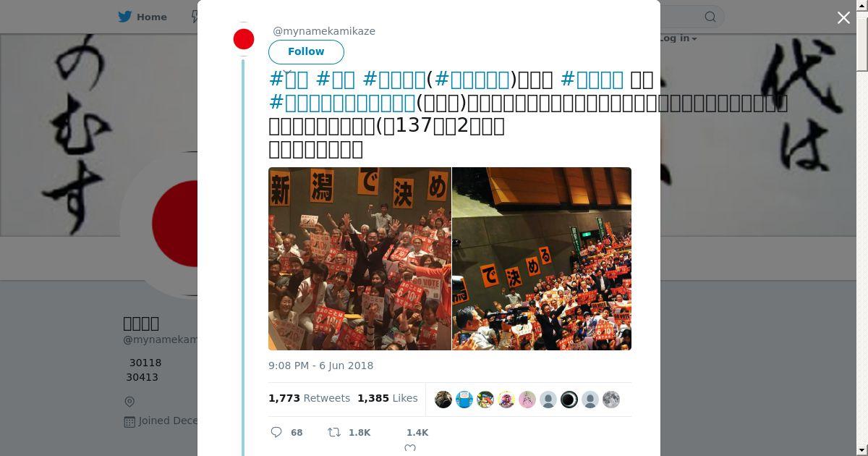868x456 pixels.
Task: Click the like heart icon
Action: 410,448
